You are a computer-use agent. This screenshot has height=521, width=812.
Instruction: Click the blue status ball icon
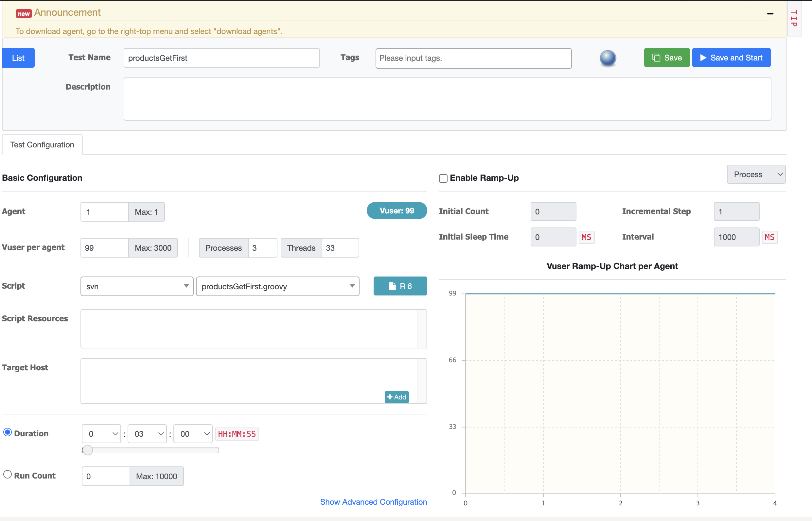608,58
